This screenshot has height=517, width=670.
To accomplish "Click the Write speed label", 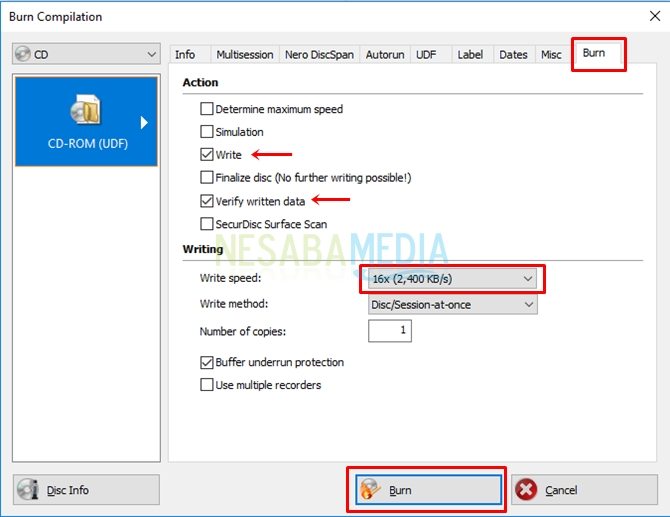I will (x=230, y=278).
